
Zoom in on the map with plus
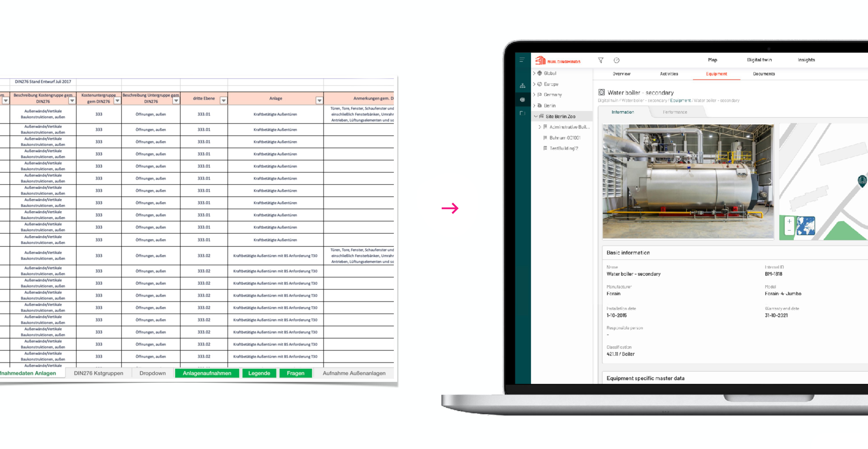(x=789, y=221)
